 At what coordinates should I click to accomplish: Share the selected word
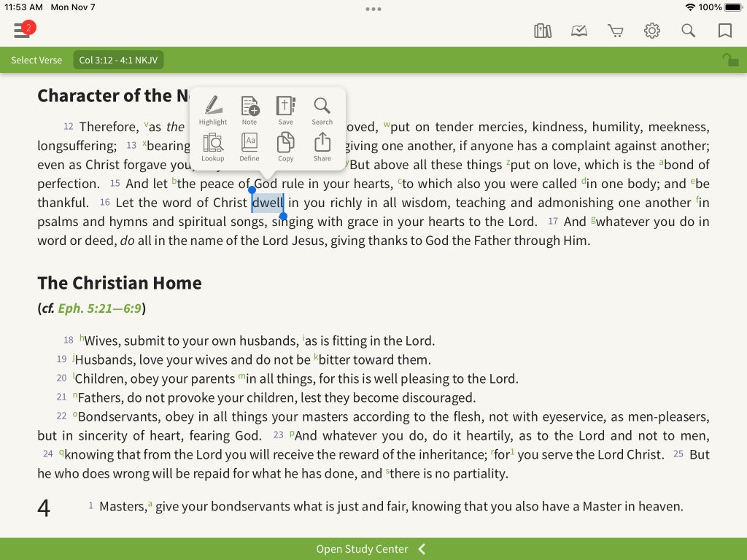(322, 147)
